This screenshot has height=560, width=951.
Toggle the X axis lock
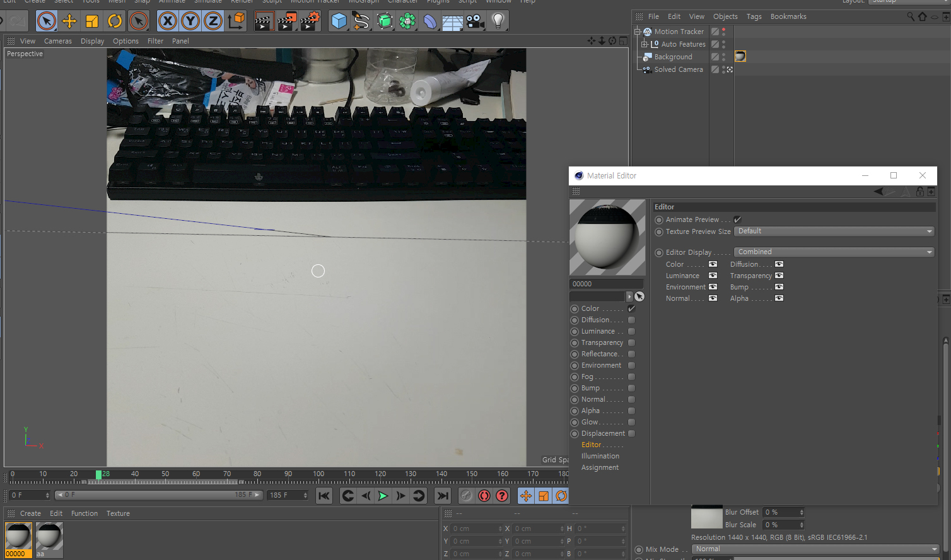168,21
